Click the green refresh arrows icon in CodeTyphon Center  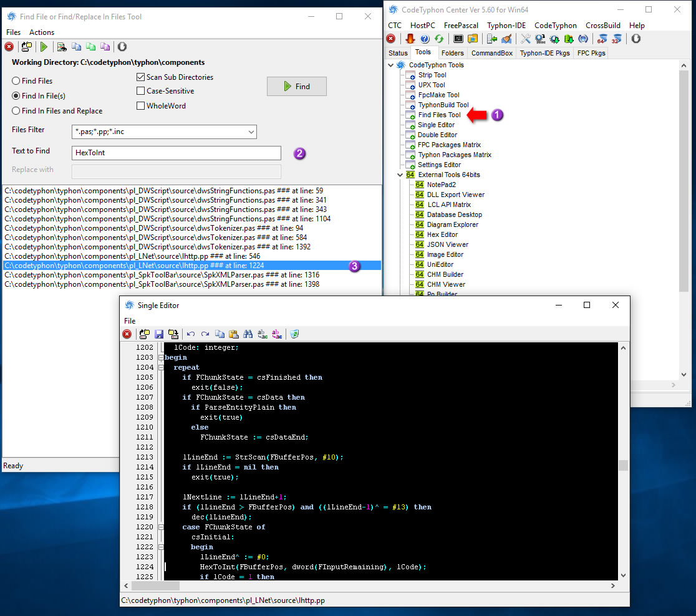point(439,39)
